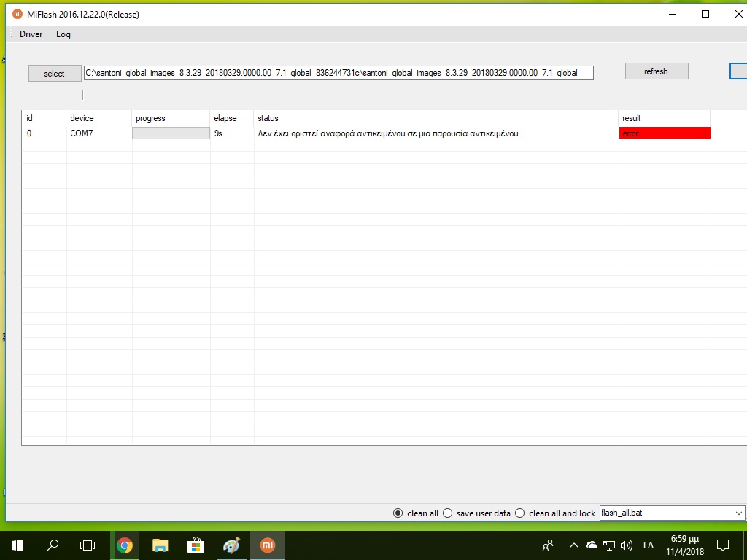The image size is (747, 560).
Task: Open the taskbar search icon
Action: 53,545
